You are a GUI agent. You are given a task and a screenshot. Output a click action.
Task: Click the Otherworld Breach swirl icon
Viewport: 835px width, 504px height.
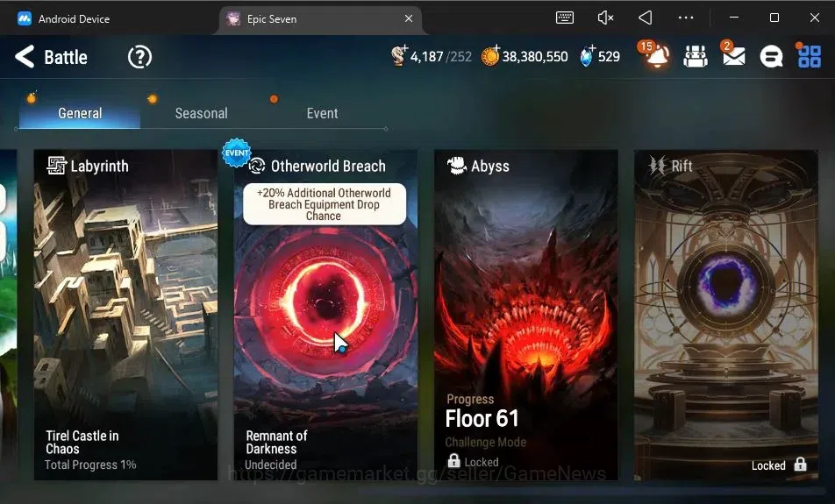257,166
